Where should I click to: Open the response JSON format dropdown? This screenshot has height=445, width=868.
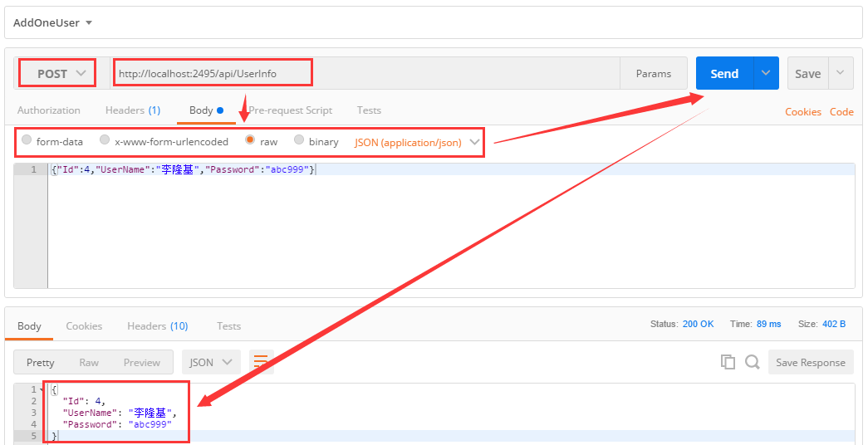point(211,363)
